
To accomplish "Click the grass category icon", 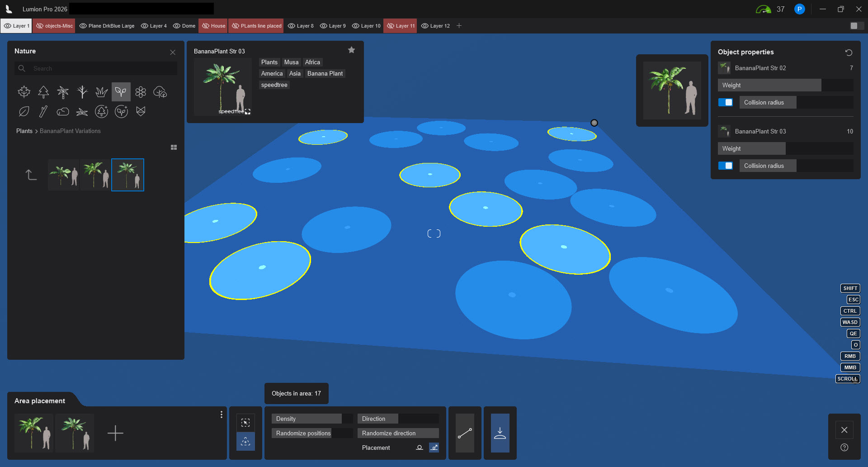I will coord(101,92).
